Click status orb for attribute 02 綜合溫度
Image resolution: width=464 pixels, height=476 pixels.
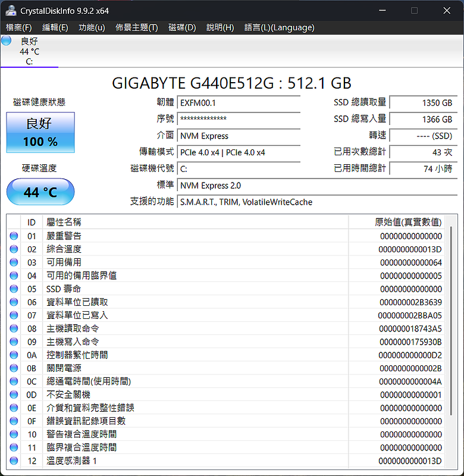[x=14, y=249]
